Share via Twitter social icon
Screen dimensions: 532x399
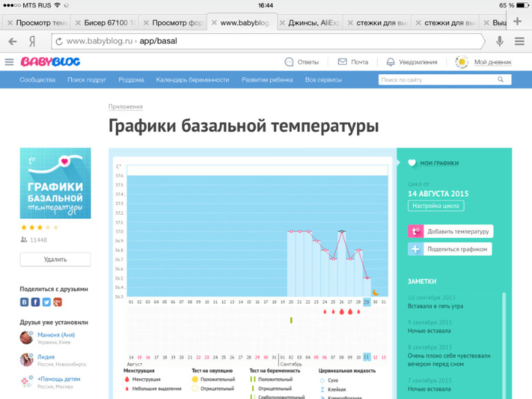tap(46, 302)
